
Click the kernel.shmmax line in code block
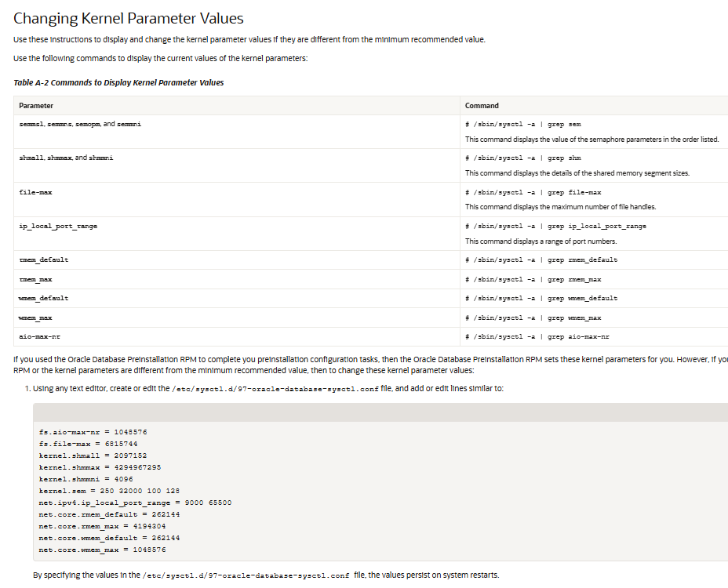100,467
